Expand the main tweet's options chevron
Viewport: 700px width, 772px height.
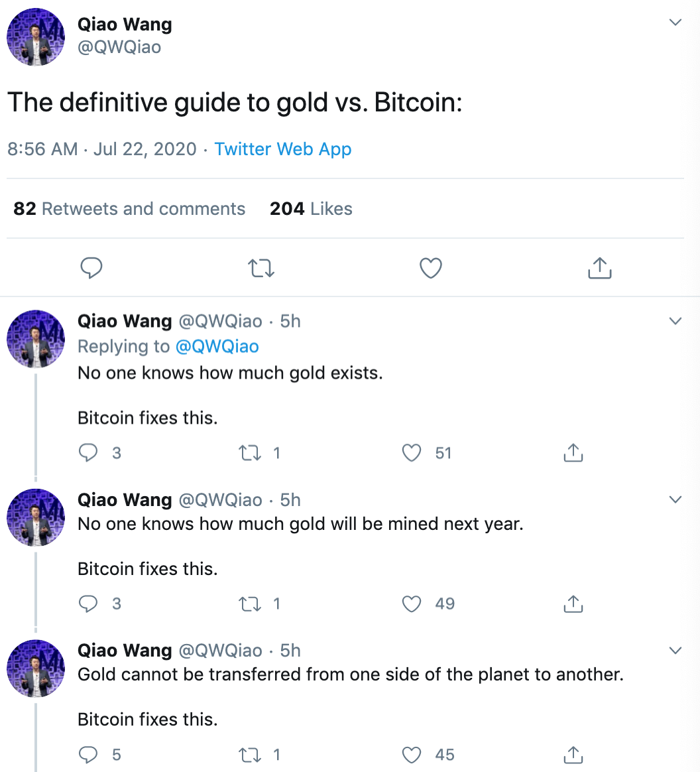(x=675, y=21)
